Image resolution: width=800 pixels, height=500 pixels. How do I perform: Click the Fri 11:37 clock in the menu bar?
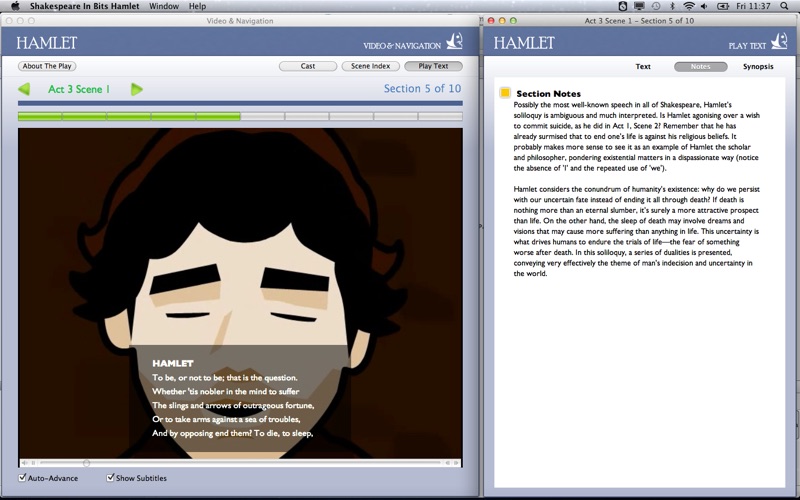point(754,6)
